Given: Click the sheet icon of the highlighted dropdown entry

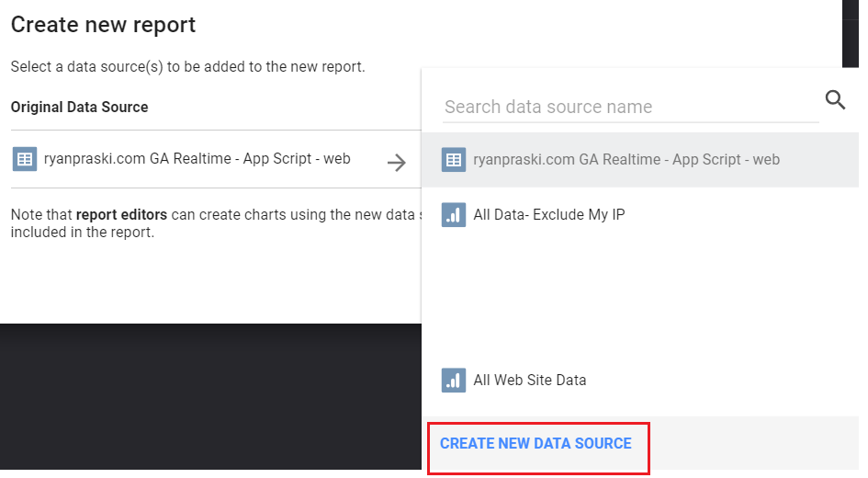Looking at the screenshot, I should click(454, 160).
